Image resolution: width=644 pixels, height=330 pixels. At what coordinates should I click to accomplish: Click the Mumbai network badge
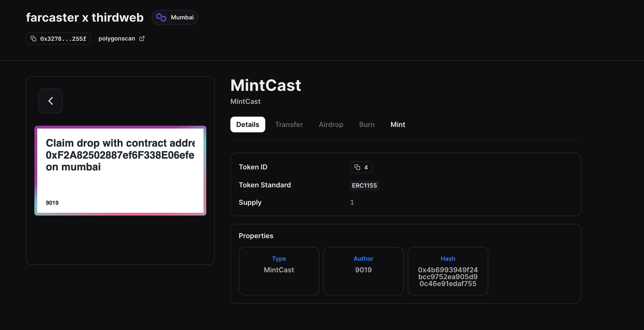tap(175, 17)
